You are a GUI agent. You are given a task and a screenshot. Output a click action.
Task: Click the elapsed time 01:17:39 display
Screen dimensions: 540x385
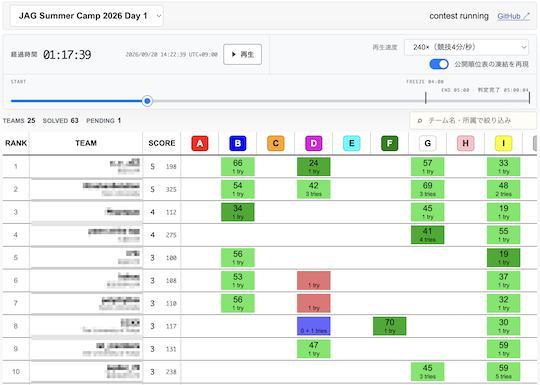pyautogui.click(x=67, y=55)
